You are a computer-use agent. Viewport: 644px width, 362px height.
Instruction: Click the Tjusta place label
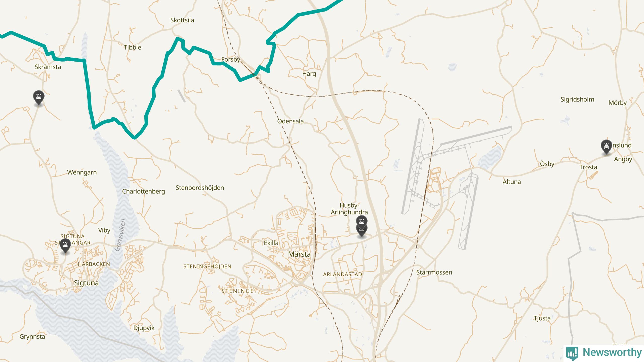pos(542,318)
